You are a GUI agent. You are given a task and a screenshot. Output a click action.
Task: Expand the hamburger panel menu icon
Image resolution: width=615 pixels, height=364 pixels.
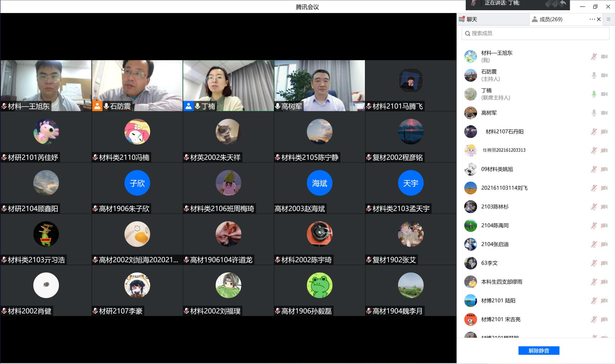[x=609, y=20]
